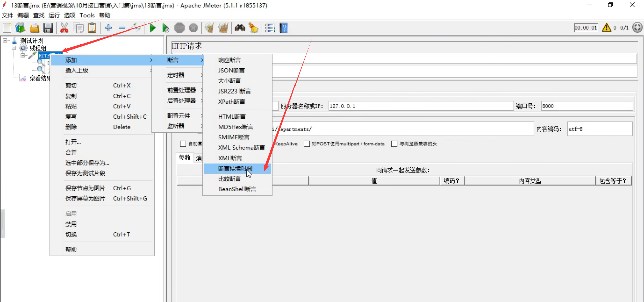Click the Paste clipboard icon
Screen dimensions: 644x302
click(x=92, y=28)
